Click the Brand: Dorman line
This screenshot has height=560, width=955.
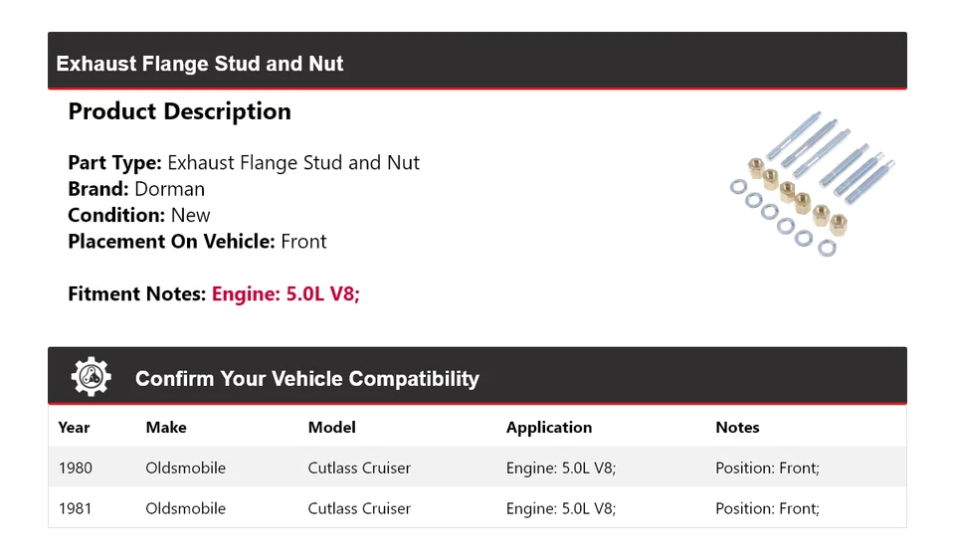136,189
